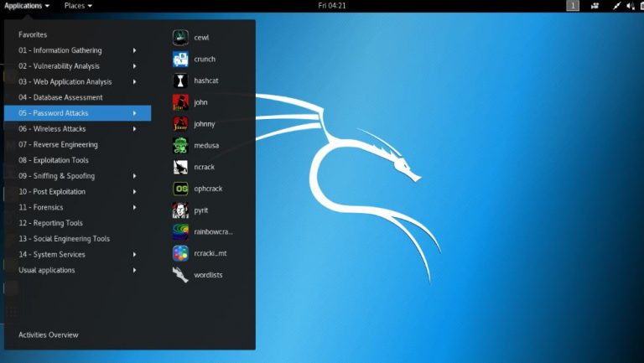644x363 pixels.
Task: Open the rainbowcrack entry icon
Action: click(x=180, y=231)
